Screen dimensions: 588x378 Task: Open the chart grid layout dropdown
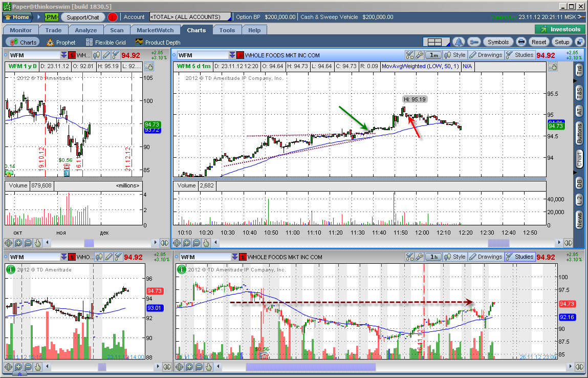pos(437,42)
